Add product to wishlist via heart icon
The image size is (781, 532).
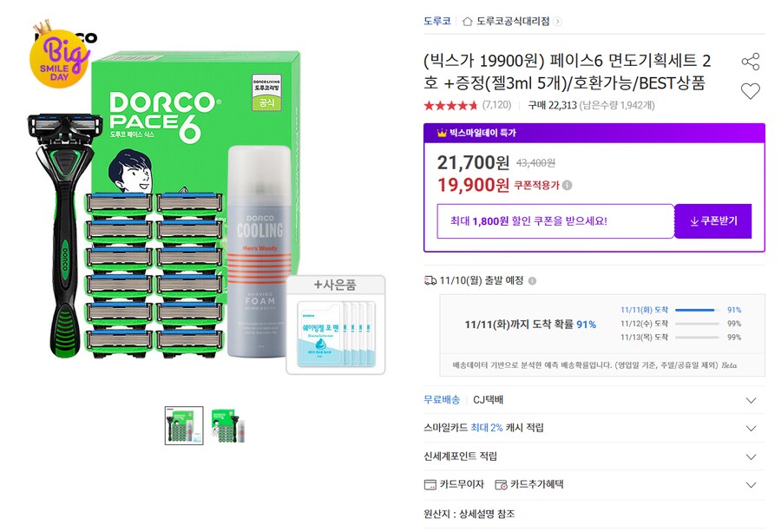point(750,90)
